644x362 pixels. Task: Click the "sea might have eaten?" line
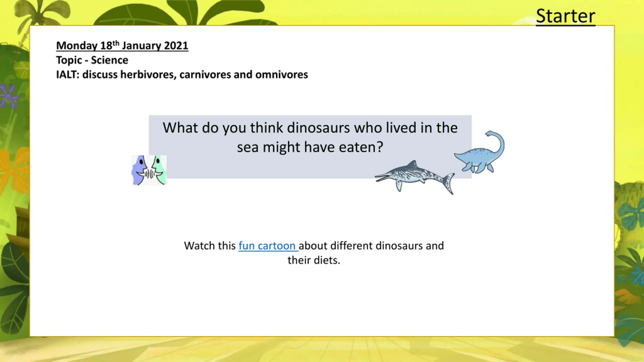tap(310, 147)
